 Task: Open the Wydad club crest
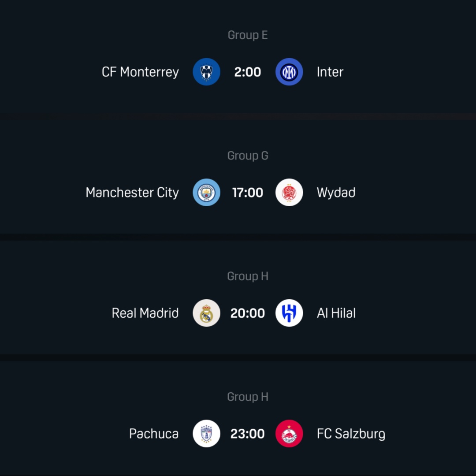[x=289, y=192]
